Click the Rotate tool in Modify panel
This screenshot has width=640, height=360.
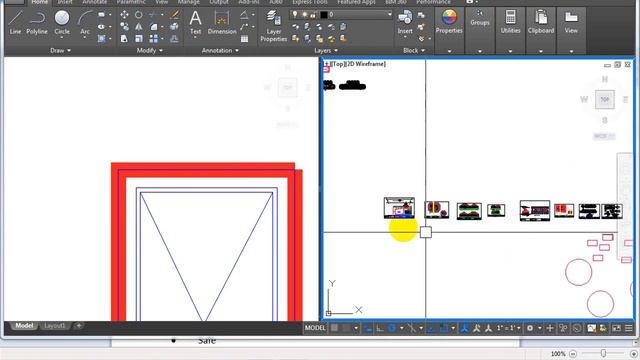click(139, 15)
